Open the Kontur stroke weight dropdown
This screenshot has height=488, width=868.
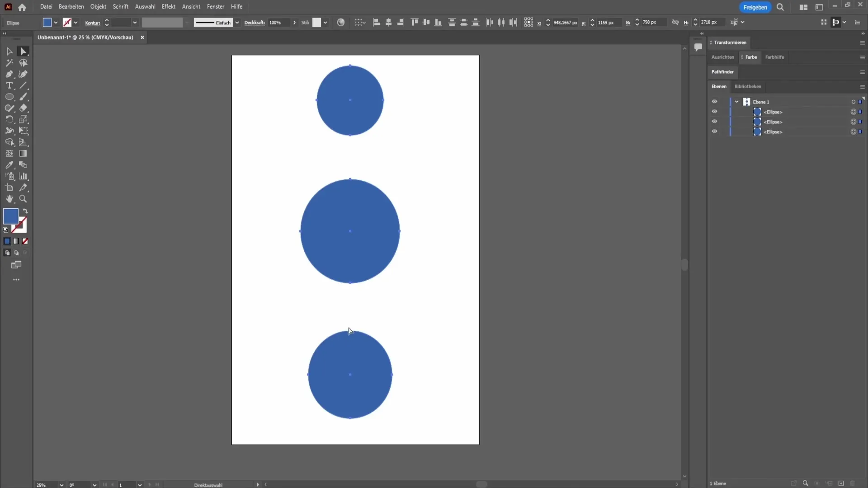point(135,23)
